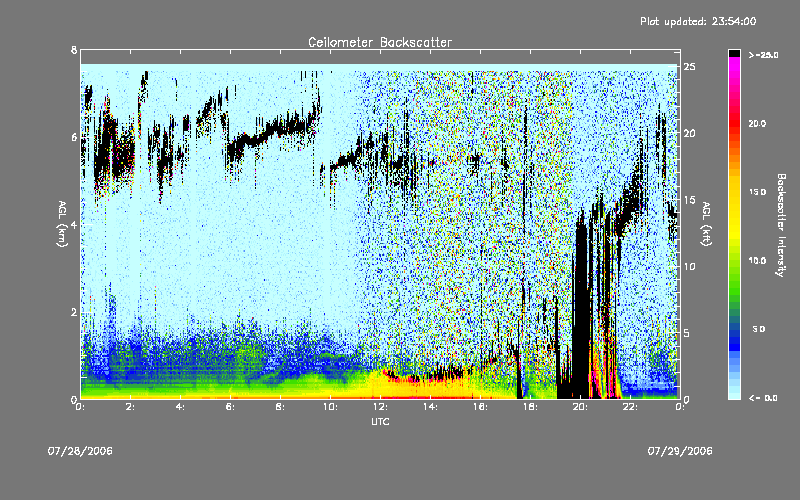Click the right AGL (kft) axis label

(706, 224)
